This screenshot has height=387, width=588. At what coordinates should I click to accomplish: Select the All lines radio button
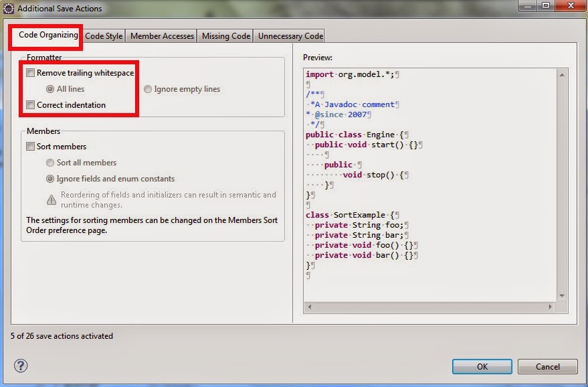[x=50, y=88]
